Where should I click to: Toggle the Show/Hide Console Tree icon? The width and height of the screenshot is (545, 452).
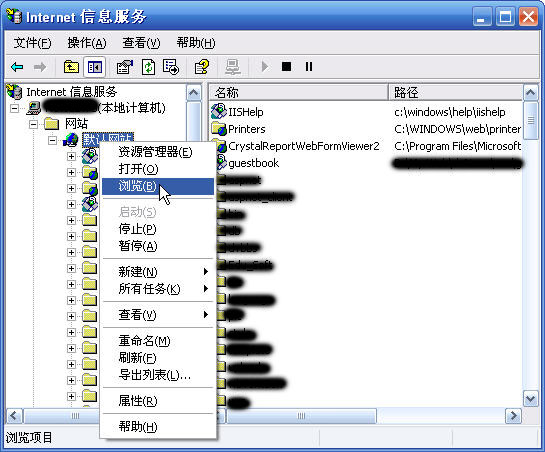[95, 66]
